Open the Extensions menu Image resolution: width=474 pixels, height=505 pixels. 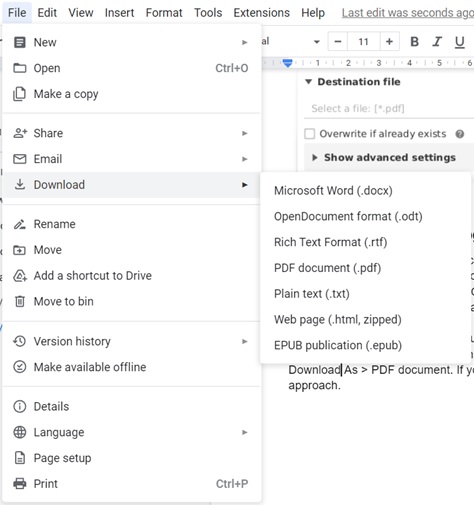coord(261,13)
